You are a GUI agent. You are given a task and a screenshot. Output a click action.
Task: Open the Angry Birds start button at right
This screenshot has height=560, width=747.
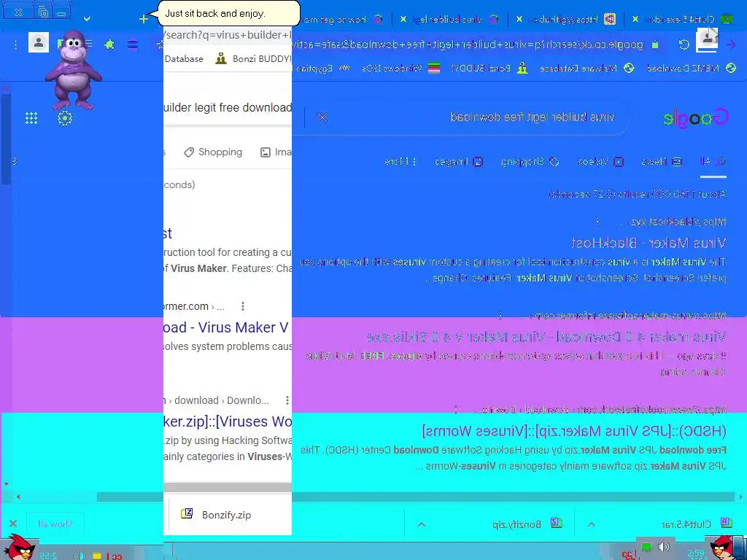[723, 548]
